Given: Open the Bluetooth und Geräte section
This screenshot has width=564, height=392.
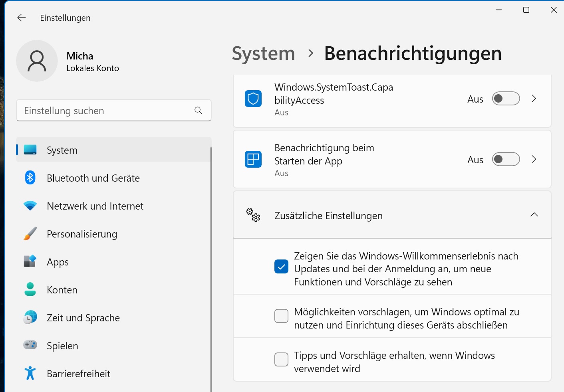Looking at the screenshot, I should coord(93,178).
